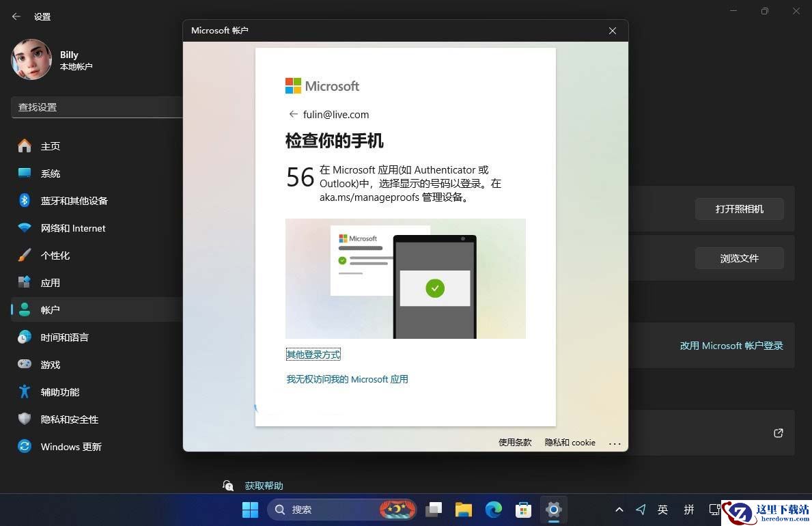This screenshot has height=526, width=812.
Task: Open the 系统 settings section
Action: point(97,174)
